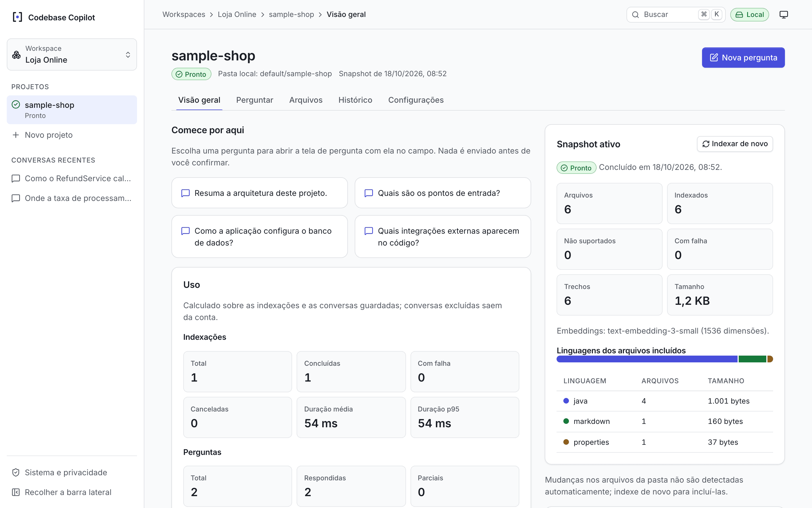Screen dimensions: 812x508
Task: Pick the integrações externas question card
Action: tap(443, 237)
